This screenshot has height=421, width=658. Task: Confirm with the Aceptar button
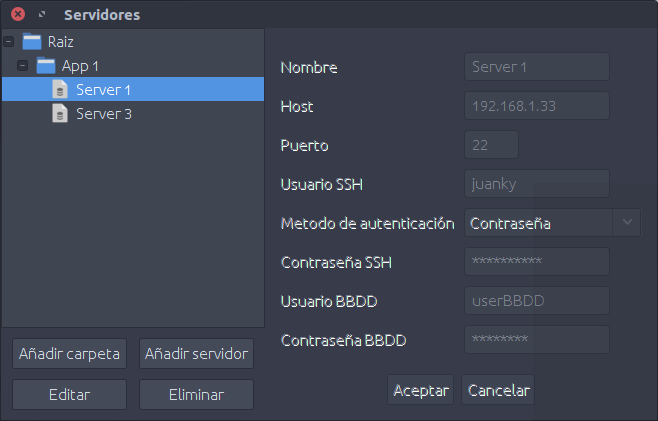coord(420,390)
